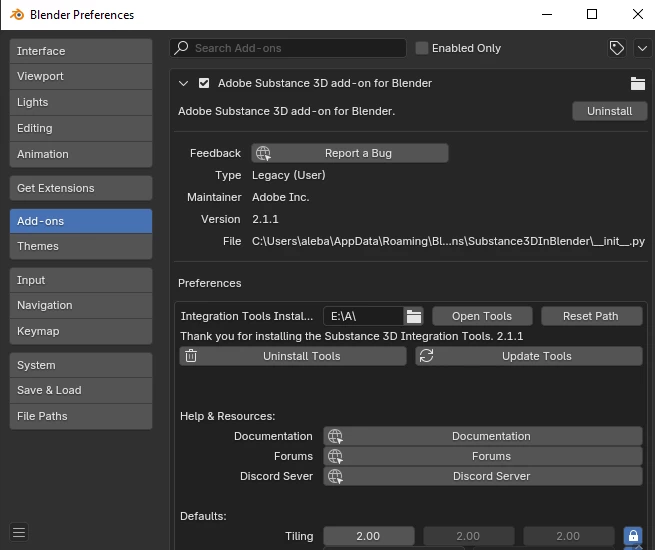The image size is (655, 550).
Task: Disable the Adobe Substance 3D add-on checkbox
Action: (204, 83)
